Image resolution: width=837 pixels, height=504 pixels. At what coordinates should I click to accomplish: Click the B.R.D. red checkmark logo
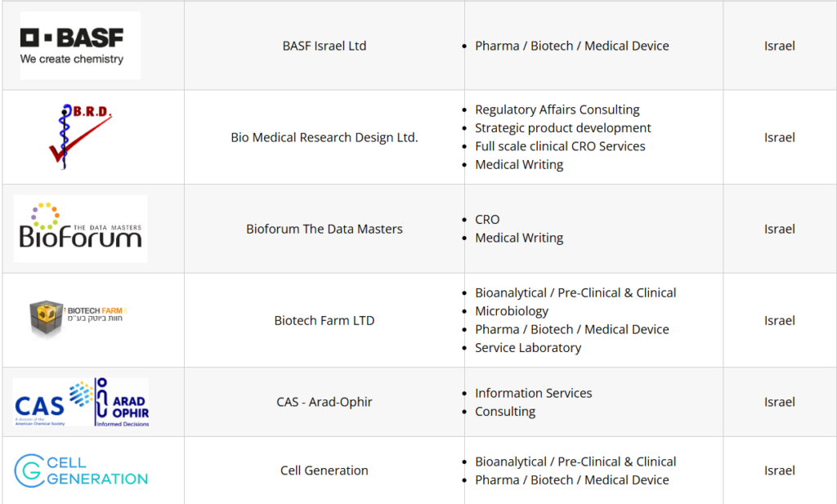[x=79, y=136]
